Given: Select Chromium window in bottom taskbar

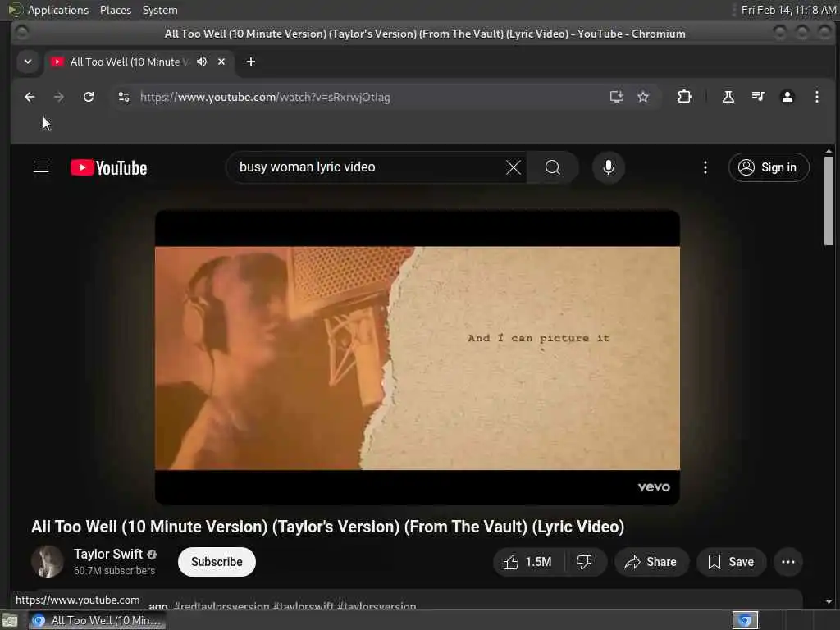Looking at the screenshot, I should pos(97,620).
